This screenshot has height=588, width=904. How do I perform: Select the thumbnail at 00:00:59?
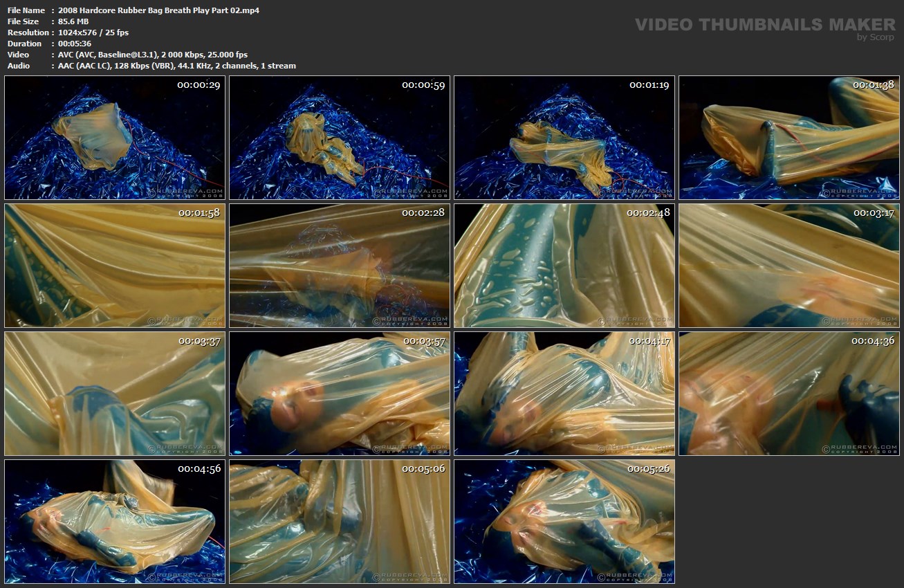click(340, 138)
